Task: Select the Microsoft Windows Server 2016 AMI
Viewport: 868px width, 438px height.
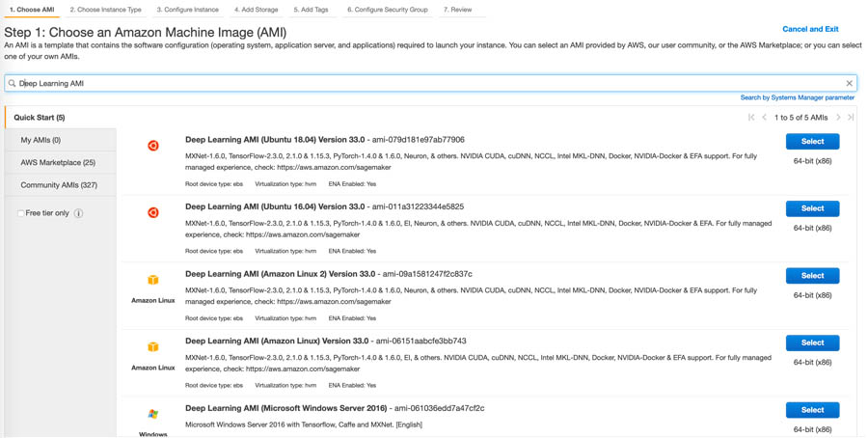Action: [x=812, y=410]
